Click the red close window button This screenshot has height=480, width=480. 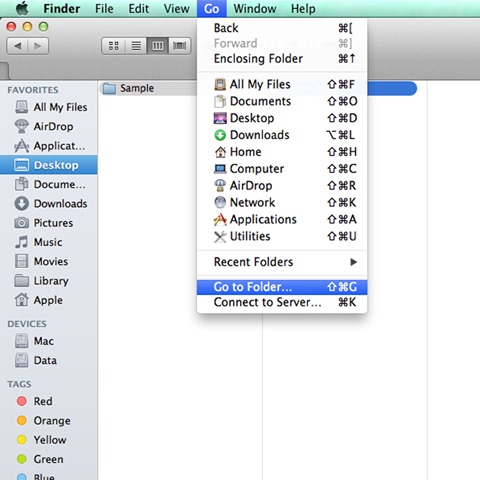11,26
